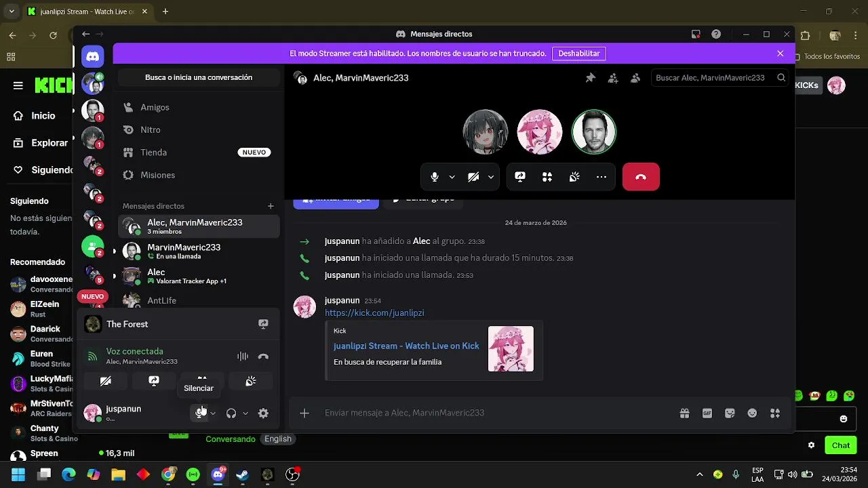Click Busca o inicia una conversación box
This screenshot has height=488, width=868.
(199, 77)
